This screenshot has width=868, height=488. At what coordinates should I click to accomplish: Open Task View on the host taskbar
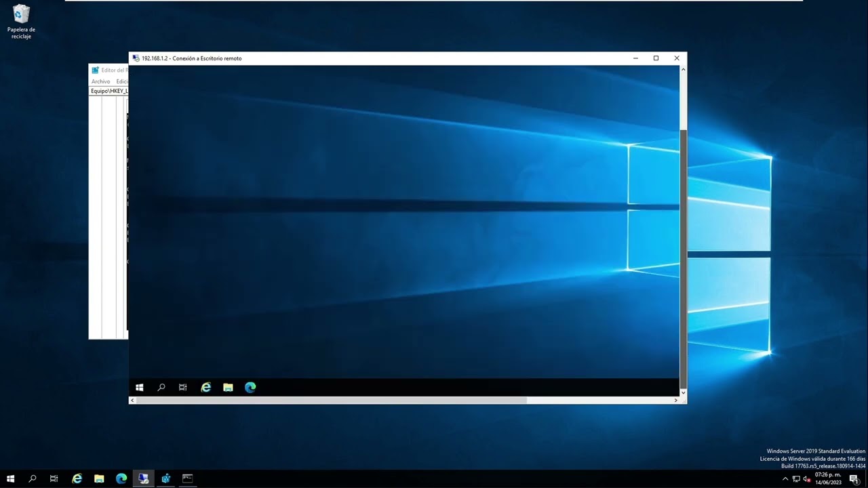point(54,479)
